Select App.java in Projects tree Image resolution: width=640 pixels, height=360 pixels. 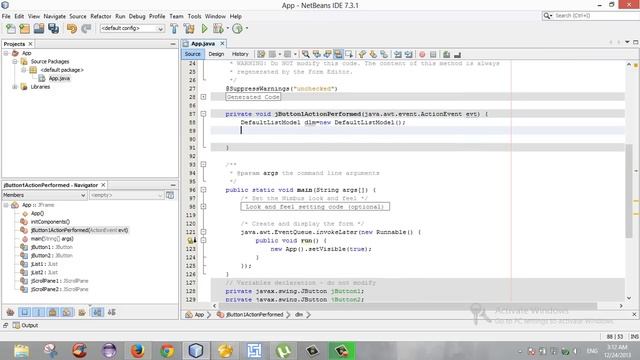click(59, 78)
